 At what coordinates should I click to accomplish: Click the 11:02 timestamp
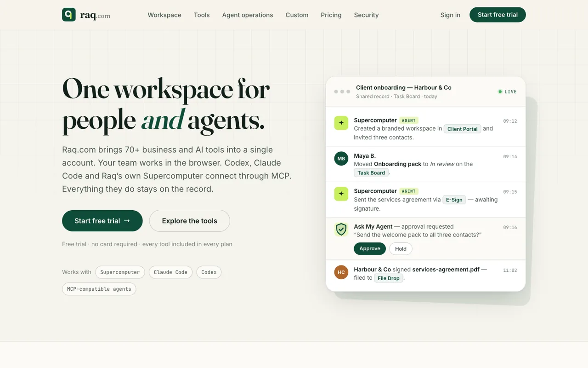click(510, 270)
